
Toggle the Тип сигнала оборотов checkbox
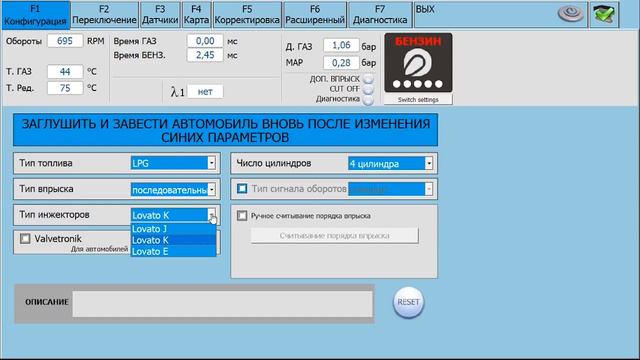pyautogui.click(x=242, y=189)
